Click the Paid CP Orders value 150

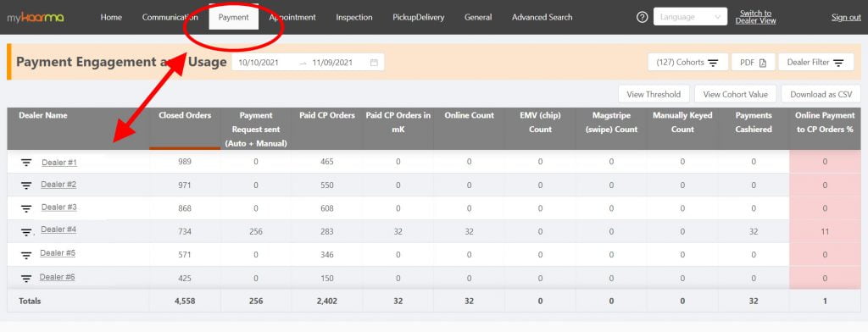327,279
